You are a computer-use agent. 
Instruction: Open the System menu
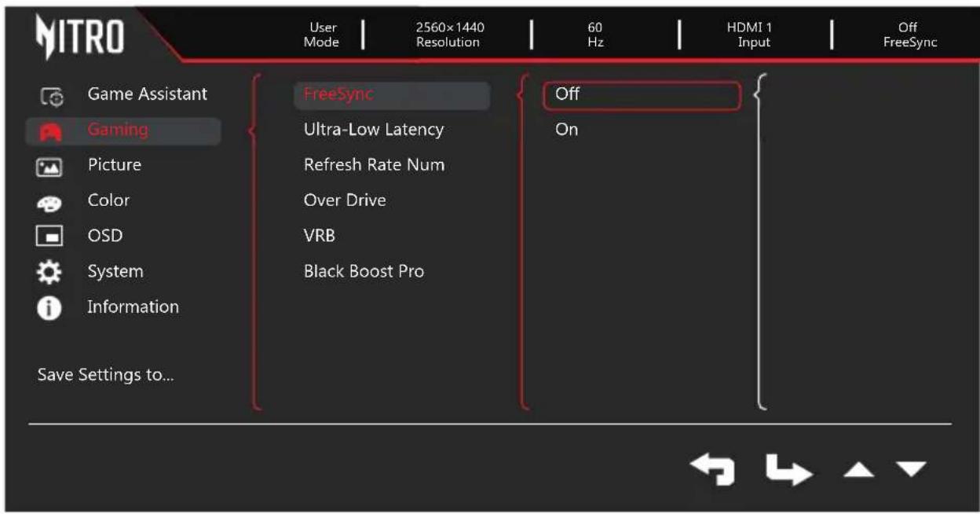pyautogui.click(x=115, y=271)
